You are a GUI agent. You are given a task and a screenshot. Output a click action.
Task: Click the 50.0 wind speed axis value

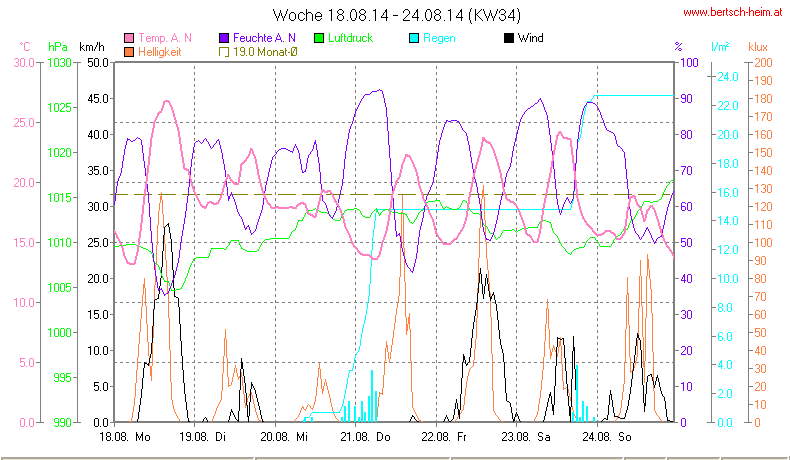(98, 62)
